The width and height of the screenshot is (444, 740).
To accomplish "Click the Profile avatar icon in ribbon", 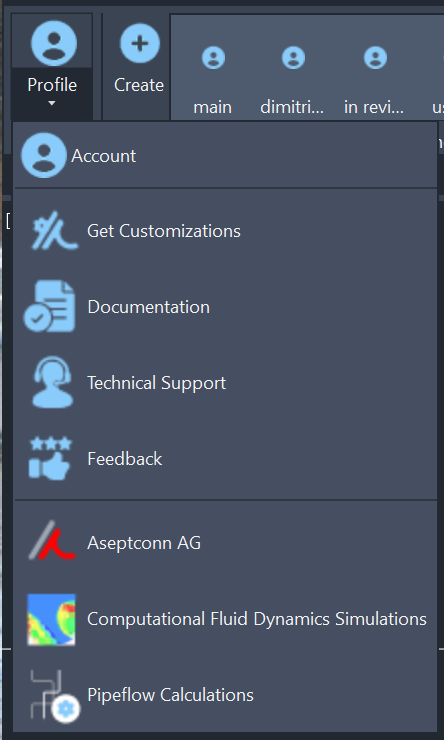I will (x=53, y=43).
